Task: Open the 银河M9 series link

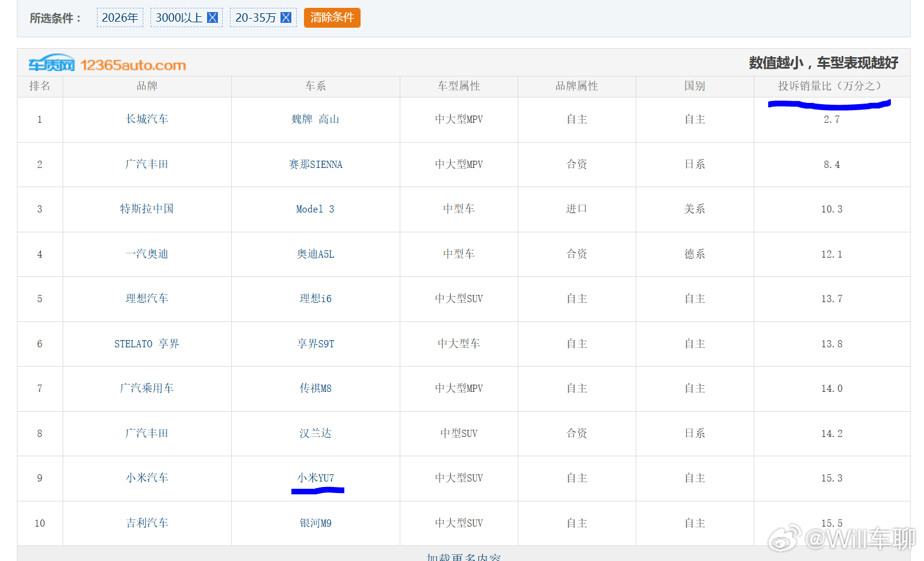Action: 315,523
